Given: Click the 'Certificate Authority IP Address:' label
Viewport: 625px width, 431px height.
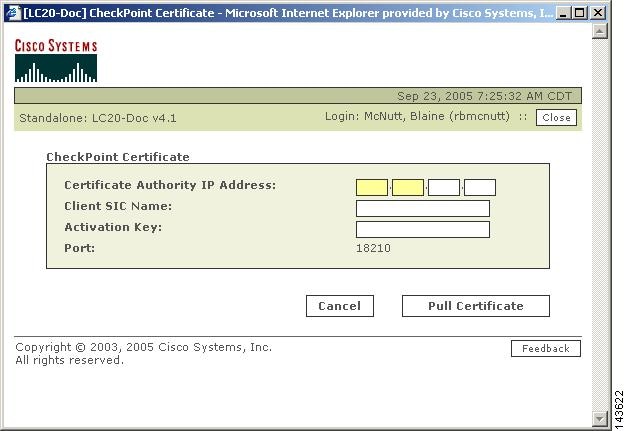Looking at the screenshot, I should pyautogui.click(x=170, y=185).
